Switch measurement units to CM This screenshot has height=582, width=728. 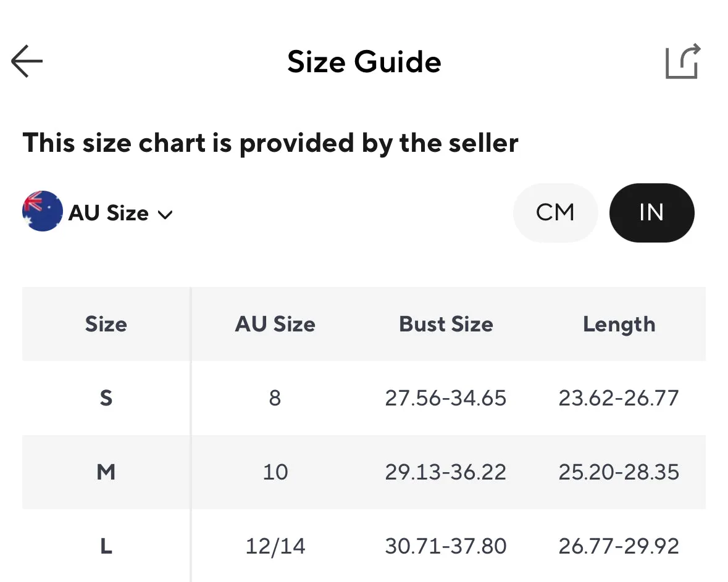pyautogui.click(x=555, y=212)
